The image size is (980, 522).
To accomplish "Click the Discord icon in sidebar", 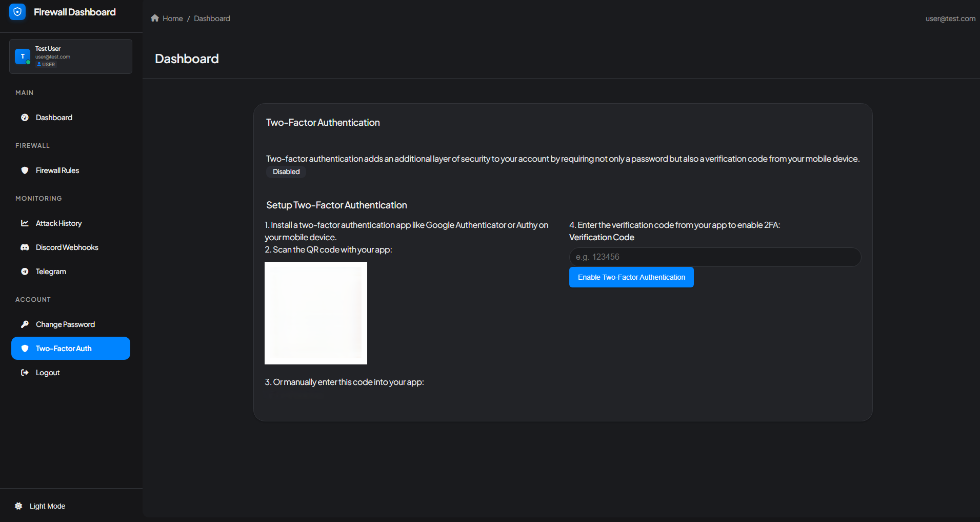I will 25,247.
